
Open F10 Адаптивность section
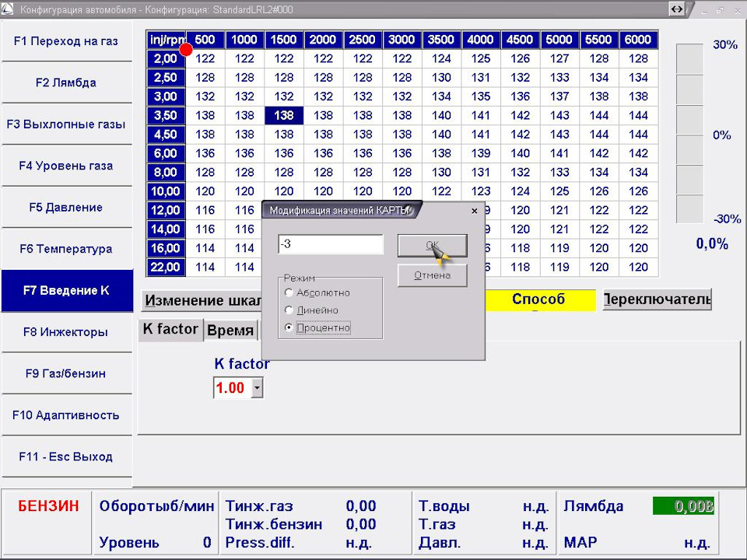(66, 415)
